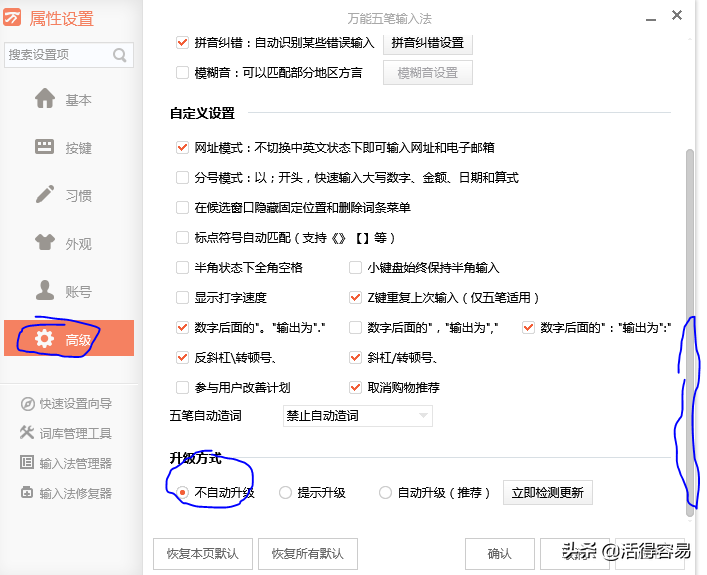
Task: Click 立即检测更新 button
Action: (548, 492)
